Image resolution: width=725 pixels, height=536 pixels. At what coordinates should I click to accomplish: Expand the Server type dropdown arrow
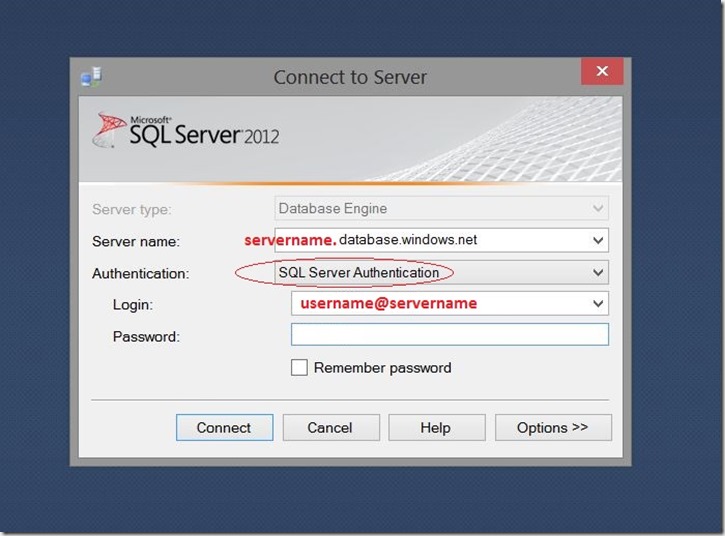point(598,209)
